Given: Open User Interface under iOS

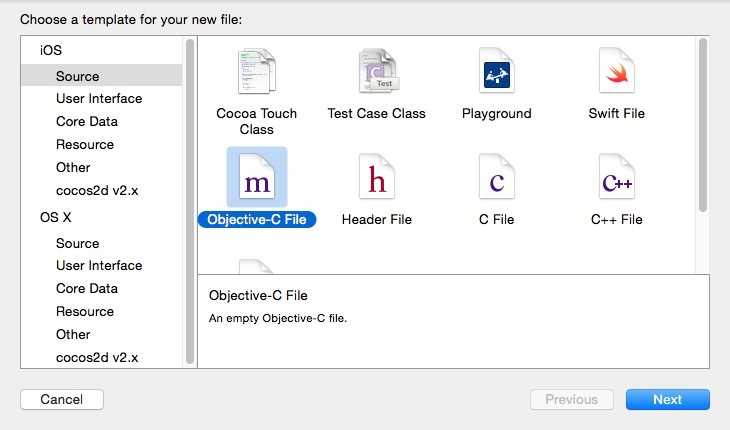Looking at the screenshot, I should click(x=101, y=99).
